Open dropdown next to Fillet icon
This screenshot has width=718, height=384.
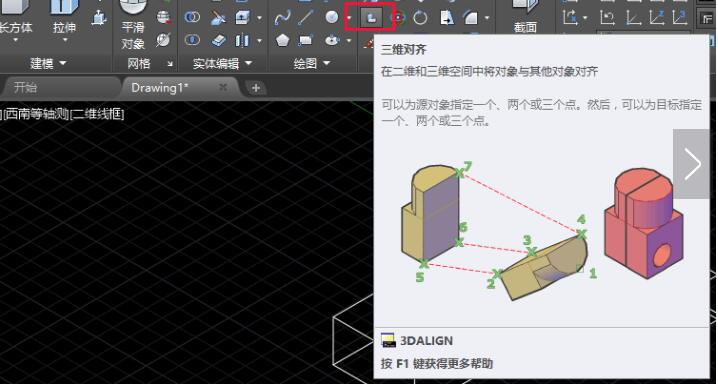487,18
